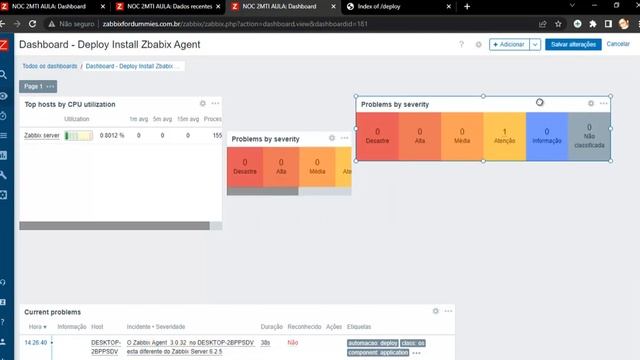Viewport: 640px width, 360px height.
Task: Bookmark this page with the star icon
Action: (x=558, y=24)
